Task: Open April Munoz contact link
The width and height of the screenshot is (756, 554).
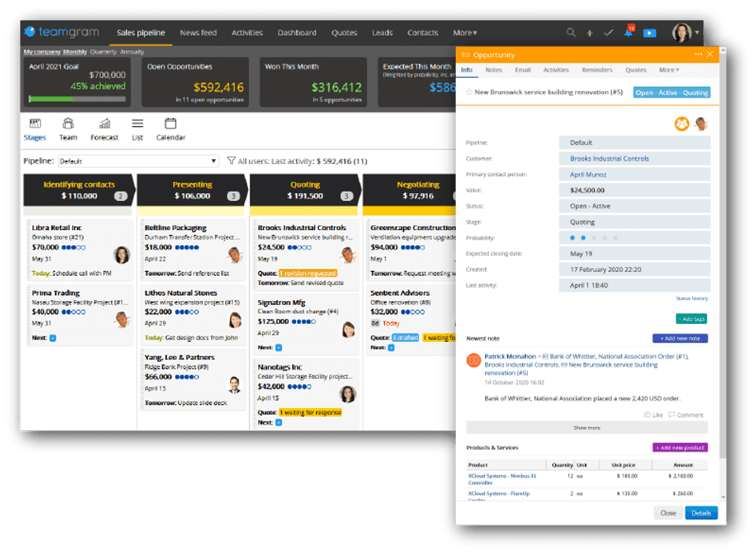Action: [588, 175]
